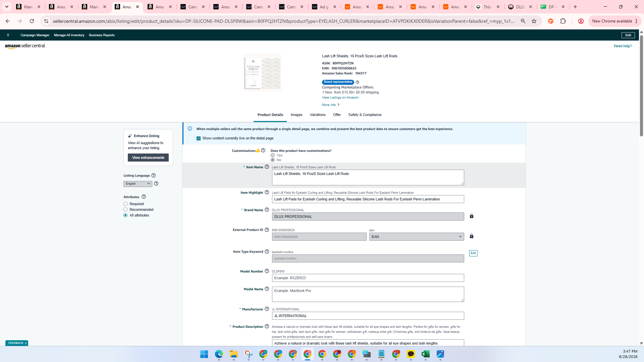Open File Explorer from the taskbar

(234, 354)
